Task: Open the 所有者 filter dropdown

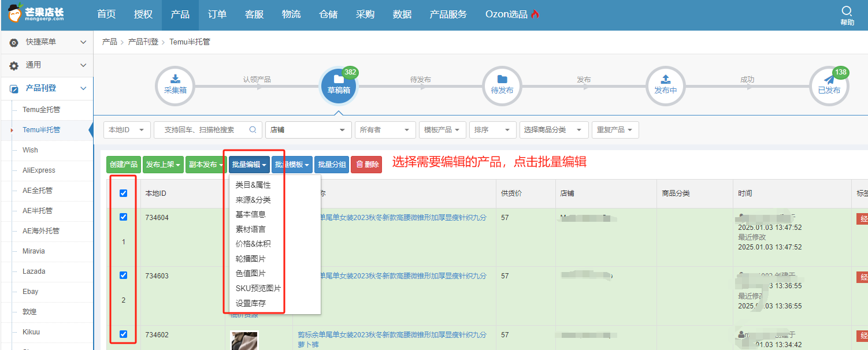Action: point(385,130)
